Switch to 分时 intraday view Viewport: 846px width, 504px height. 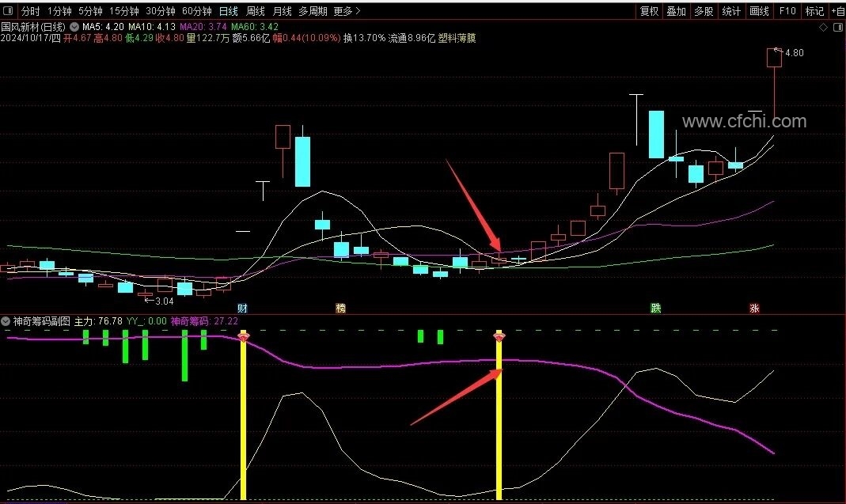[x=31, y=11]
